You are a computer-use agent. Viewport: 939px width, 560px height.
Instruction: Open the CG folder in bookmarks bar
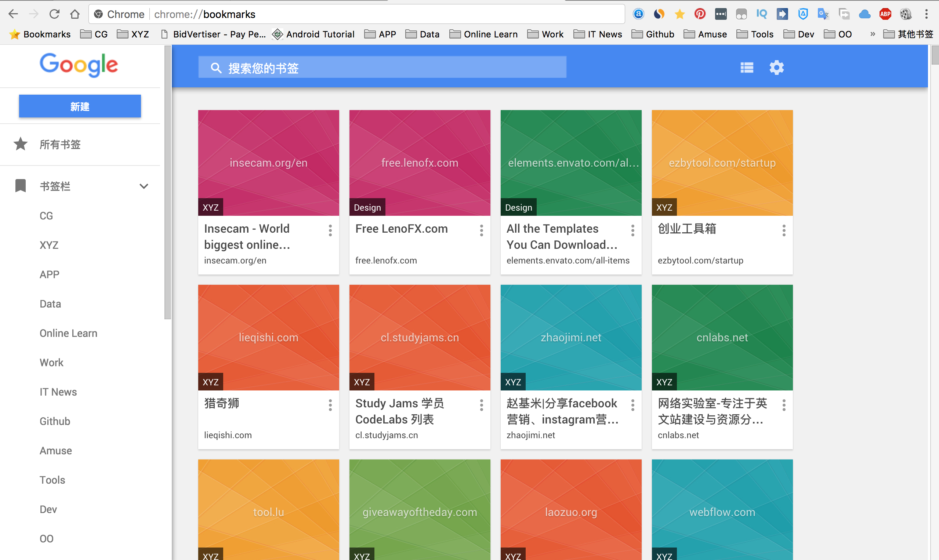pyautogui.click(x=94, y=34)
